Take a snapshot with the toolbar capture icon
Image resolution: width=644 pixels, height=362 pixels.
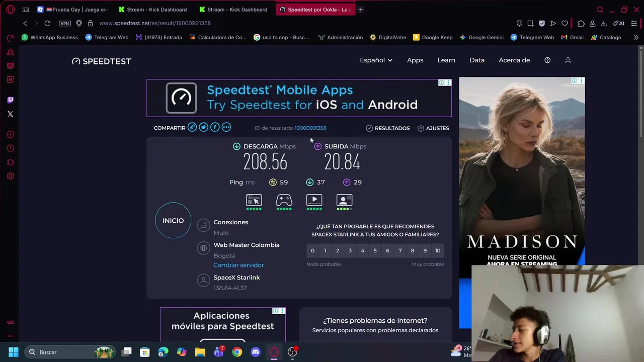click(x=530, y=23)
